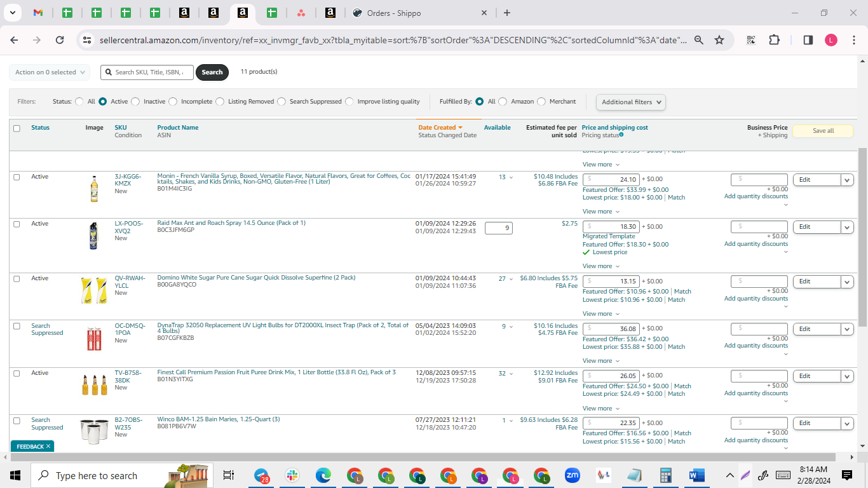Open Calculator from the taskbar
Viewport: 868px width, 488px height.
(666, 475)
